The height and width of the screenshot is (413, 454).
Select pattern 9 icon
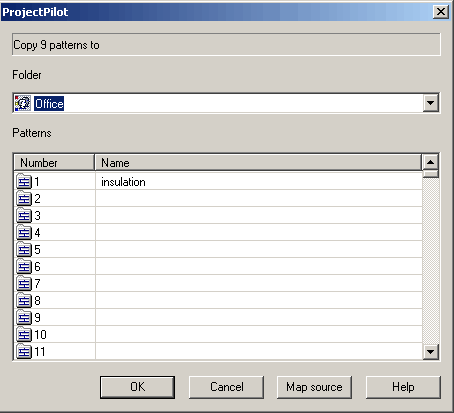pyautogui.click(x=24, y=318)
